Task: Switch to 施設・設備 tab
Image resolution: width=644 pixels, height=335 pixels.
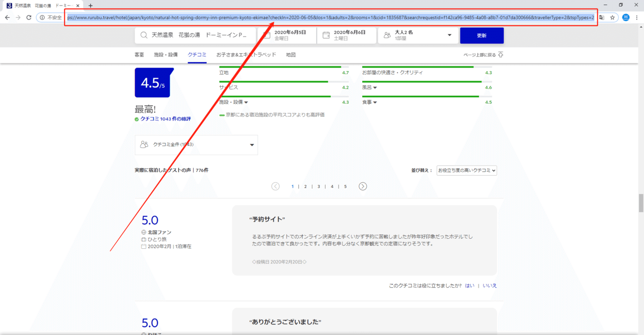Action: pos(166,54)
